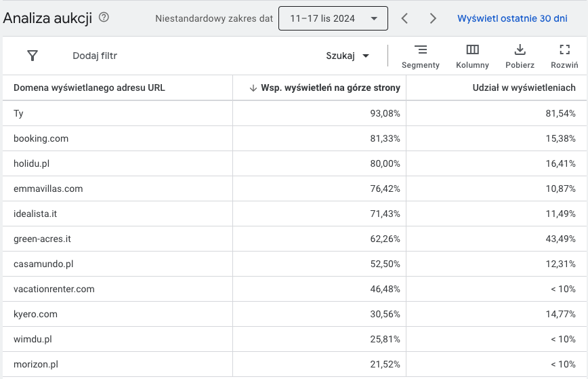The height and width of the screenshot is (379, 588).
Task: Go to the previous date range arrow
Action: (x=404, y=18)
